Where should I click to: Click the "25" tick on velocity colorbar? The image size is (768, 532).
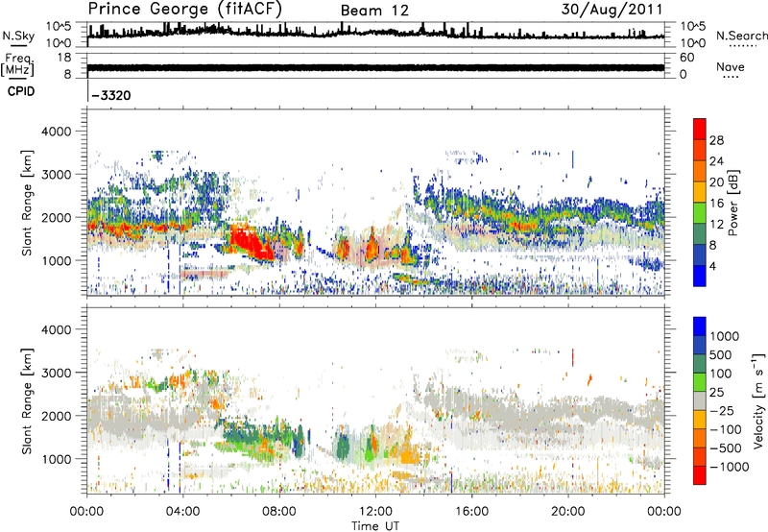tap(716, 393)
